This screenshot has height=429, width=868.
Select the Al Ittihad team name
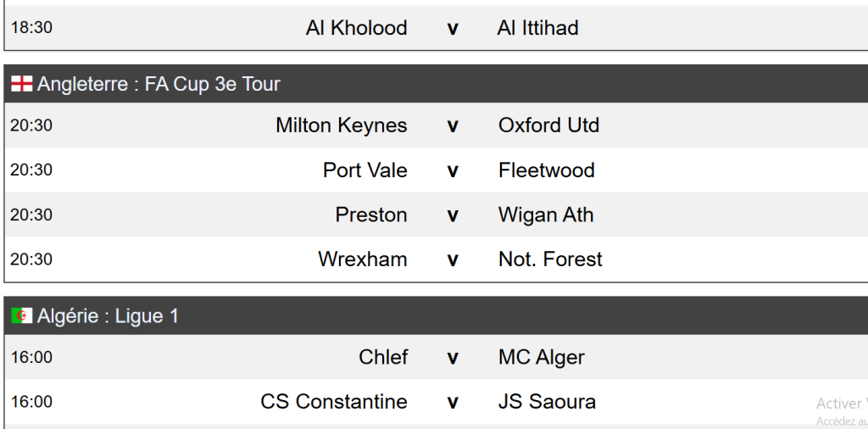pos(537,28)
